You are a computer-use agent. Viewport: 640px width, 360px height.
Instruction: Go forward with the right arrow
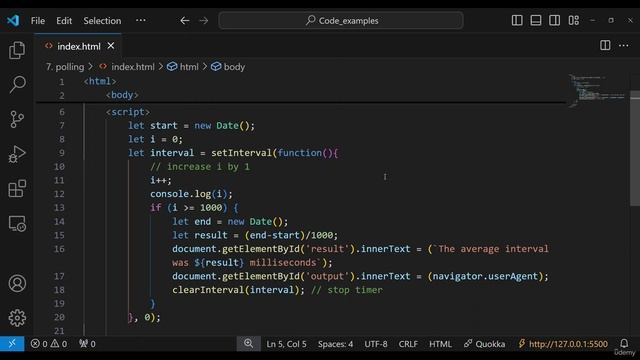203,20
